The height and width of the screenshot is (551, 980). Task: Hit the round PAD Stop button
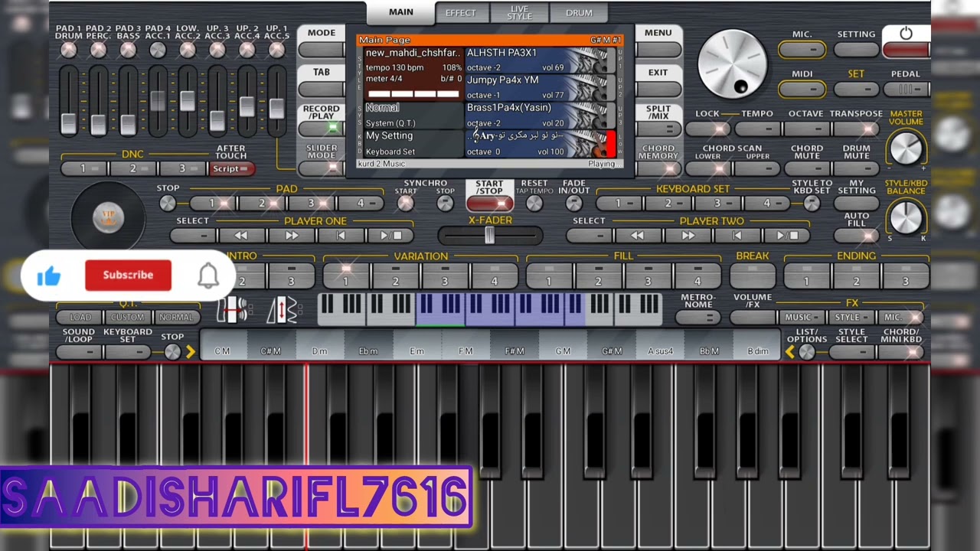pyautogui.click(x=168, y=204)
